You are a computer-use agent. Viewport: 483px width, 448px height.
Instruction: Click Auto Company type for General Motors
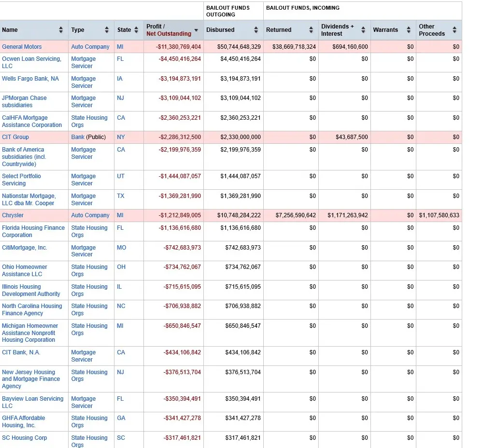tap(90, 47)
